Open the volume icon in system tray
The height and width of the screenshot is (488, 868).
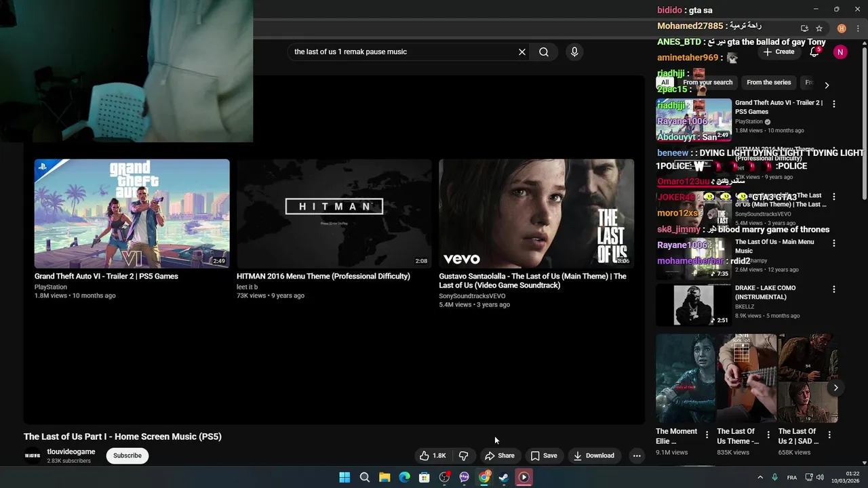(x=820, y=477)
